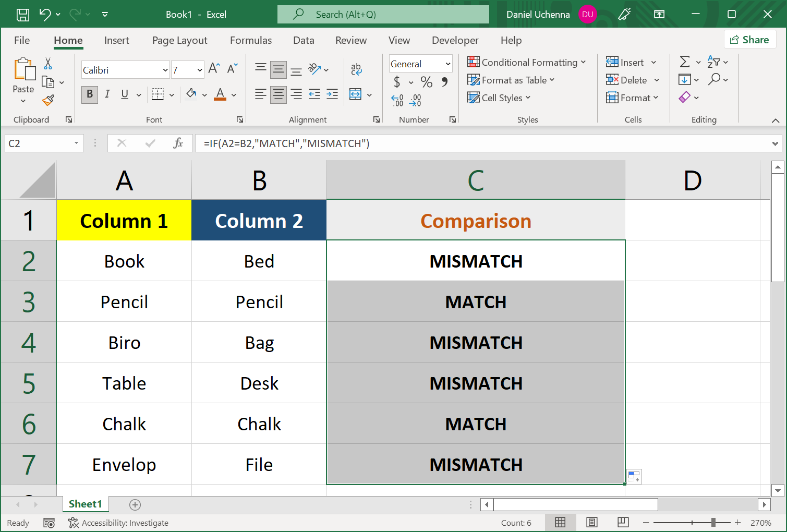Add a new worksheet

135,504
